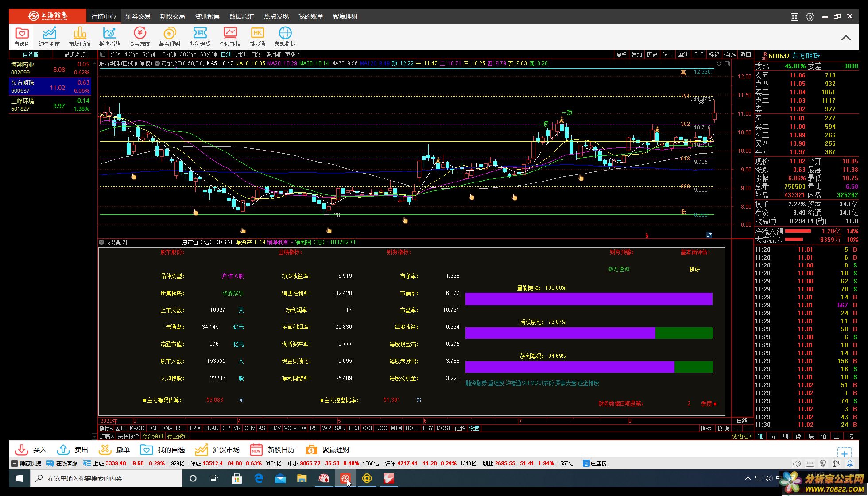
Task: Select 海翔药业 002099 in watchlist
Action: click(x=50, y=68)
